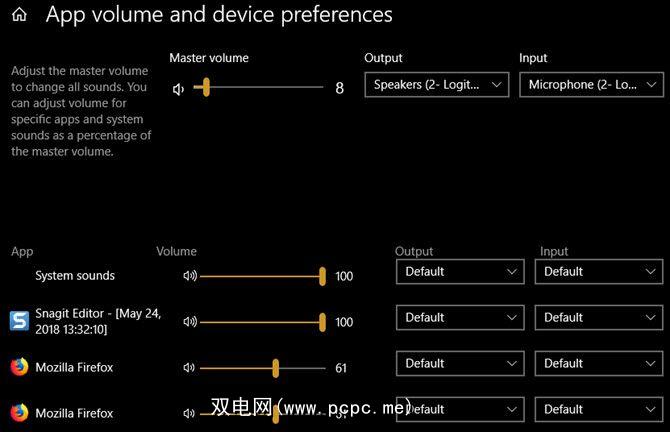Click the Home icon at top left
The height and width of the screenshot is (432, 670).
[x=19, y=15]
